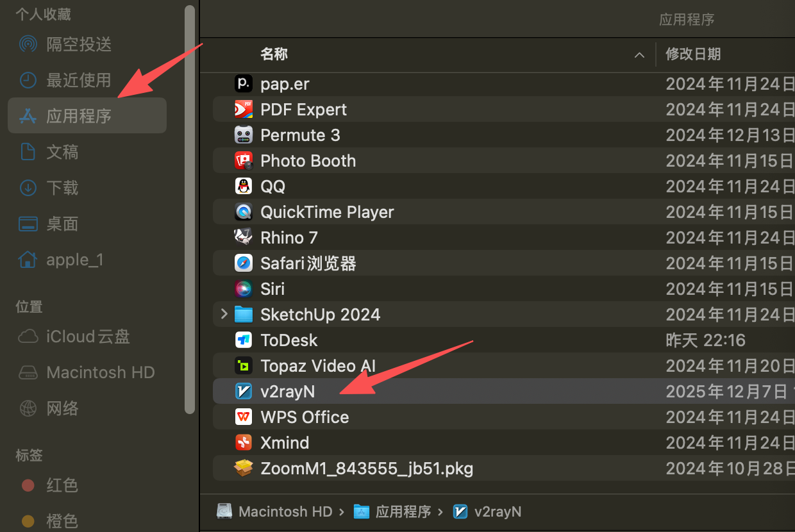Screen dimensions: 795x532
Task: Click the desktop icon beside 桌面
Action: 28,224
